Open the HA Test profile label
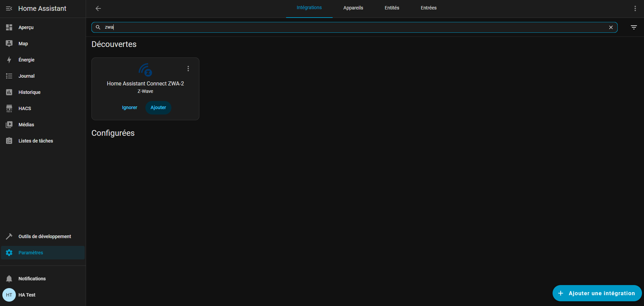This screenshot has width=644, height=306. 27,295
